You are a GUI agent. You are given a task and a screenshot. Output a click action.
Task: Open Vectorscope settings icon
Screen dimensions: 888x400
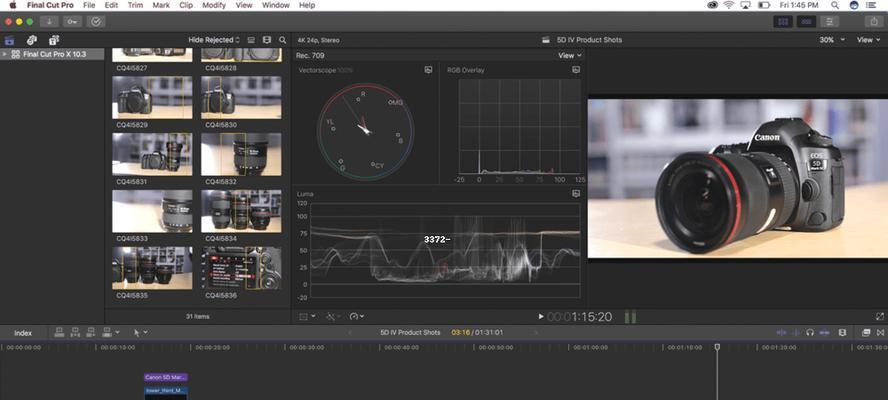pos(428,70)
